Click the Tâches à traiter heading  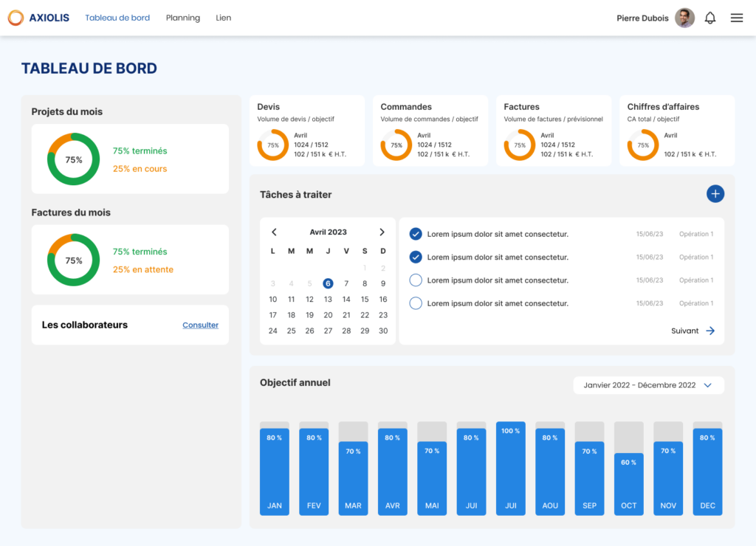pyautogui.click(x=295, y=195)
